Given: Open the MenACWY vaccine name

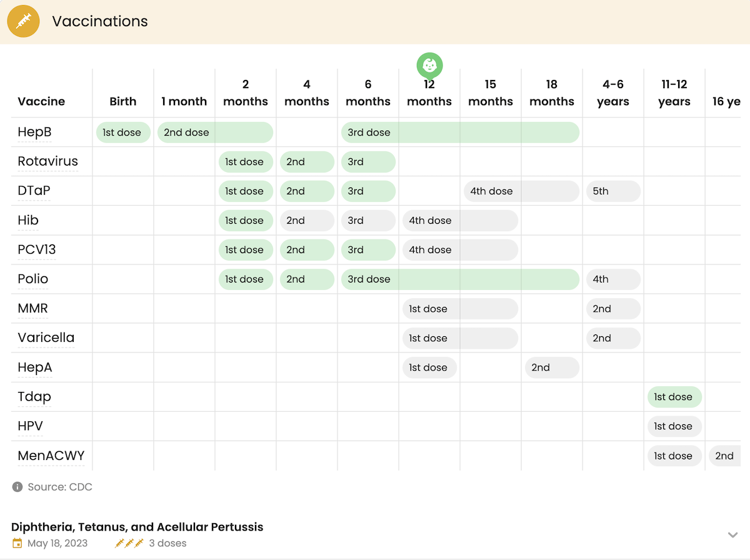Looking at the screenshot, I should pos(51,455).
